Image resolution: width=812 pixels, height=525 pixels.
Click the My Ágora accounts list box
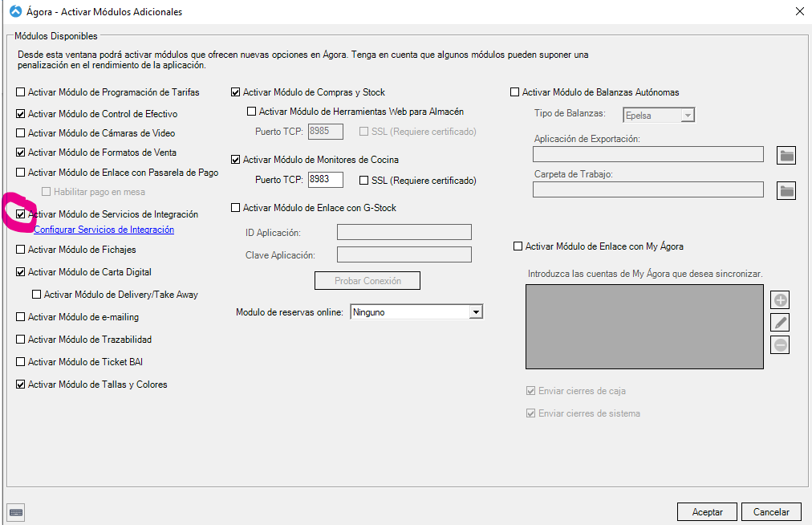(x=644, y=327)
